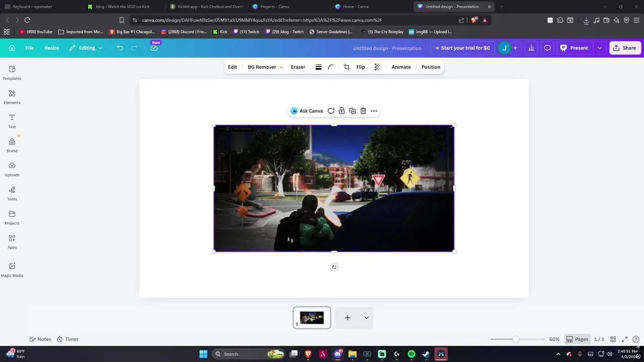Viewport: 644px width, 362px height.
Task: Open the Kick bookmark
Action: tap(220, 32)
